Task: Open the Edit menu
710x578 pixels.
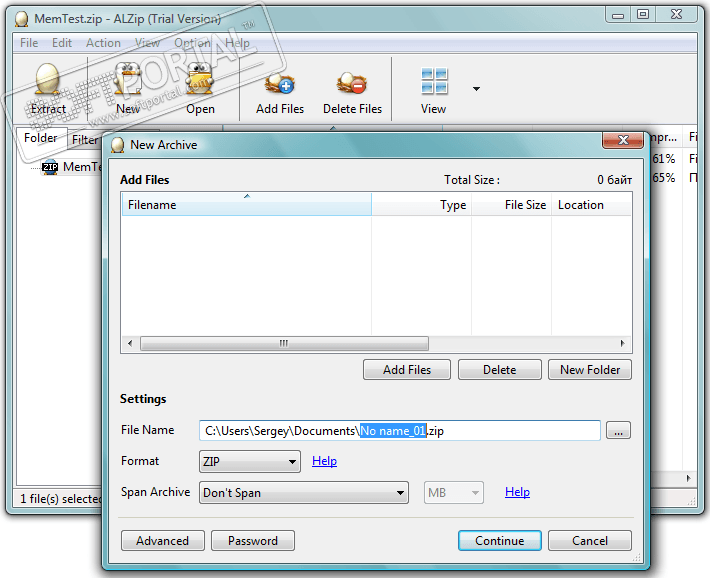Action: [62, 43]
